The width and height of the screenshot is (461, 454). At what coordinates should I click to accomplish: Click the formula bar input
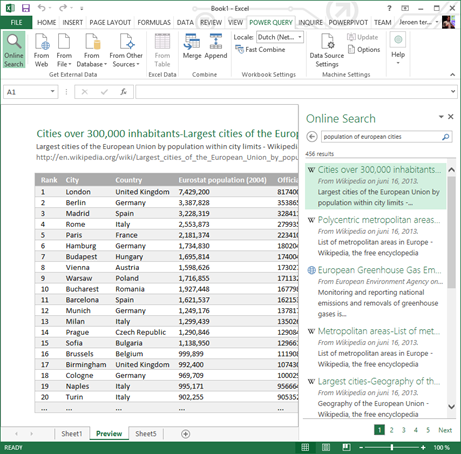pyautogui.click(x=293, y=92)
